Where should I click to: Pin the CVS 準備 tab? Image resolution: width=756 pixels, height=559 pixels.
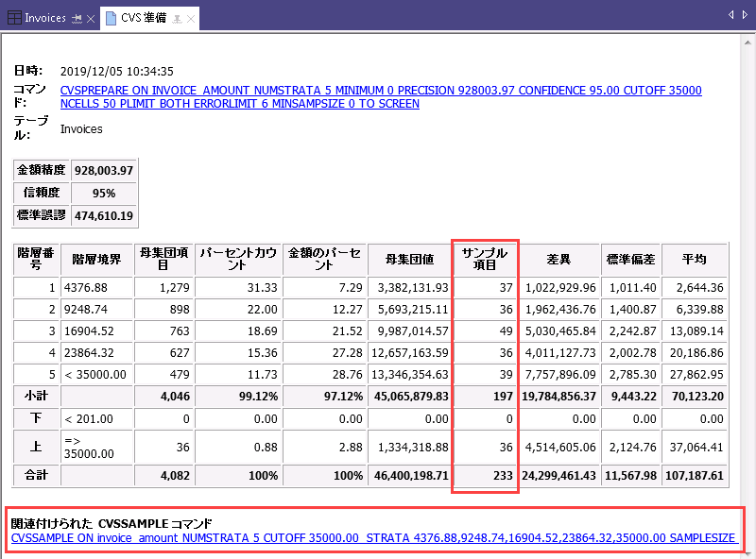pos(177,19)
